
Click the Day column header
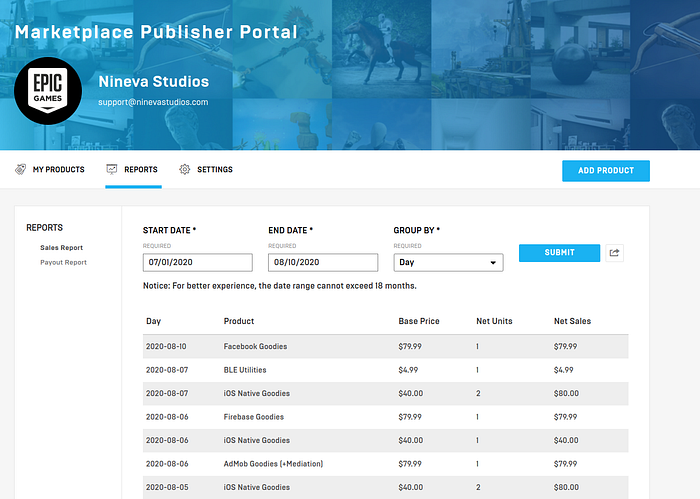click(153, 321)
